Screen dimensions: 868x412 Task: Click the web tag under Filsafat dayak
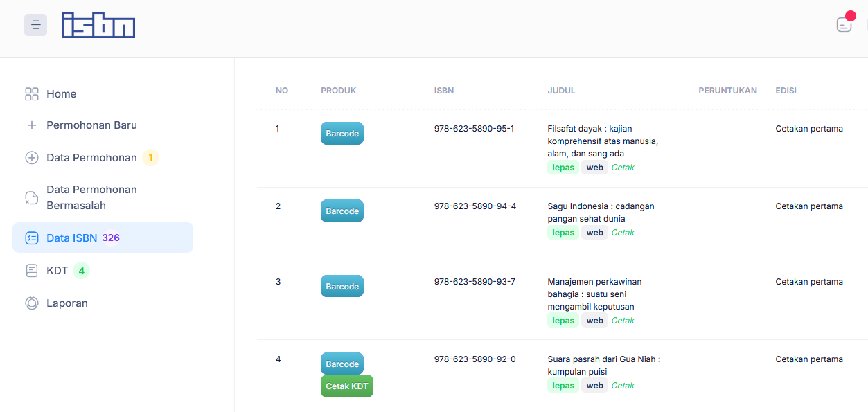tap(595, 168)
